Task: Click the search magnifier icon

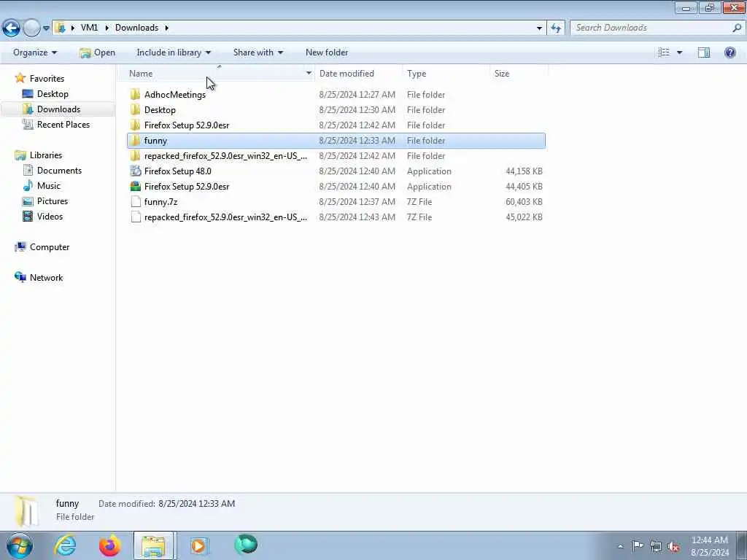Action: tap(737, 28)
